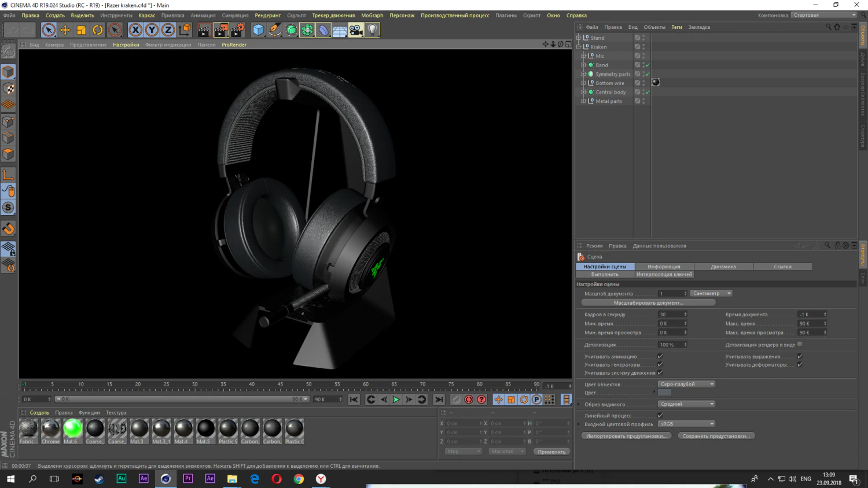Open the Рендеринг menu
This screenshot has height=488, width=868.
point(268,15)
